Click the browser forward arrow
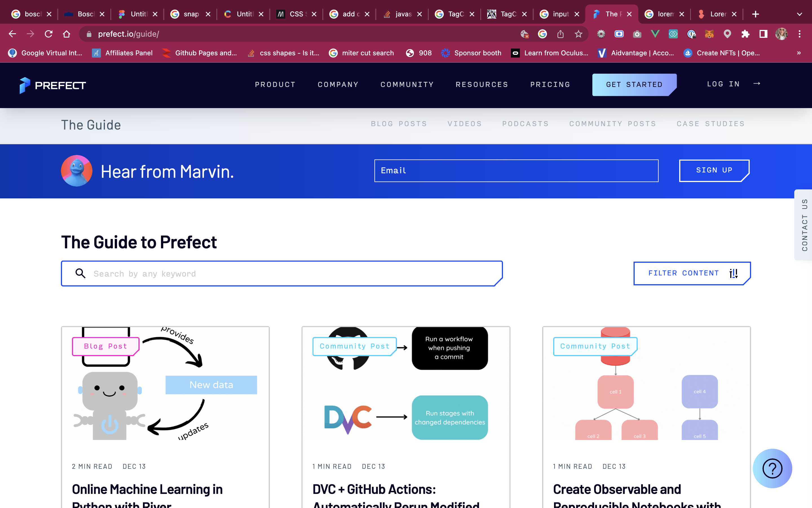 pyautogui.click(x=30, y=34)
